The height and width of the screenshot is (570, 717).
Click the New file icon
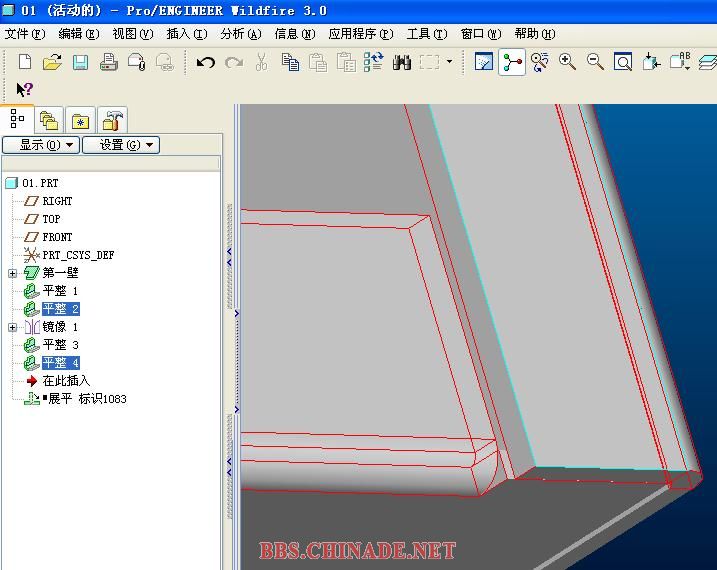coord(25,62)
